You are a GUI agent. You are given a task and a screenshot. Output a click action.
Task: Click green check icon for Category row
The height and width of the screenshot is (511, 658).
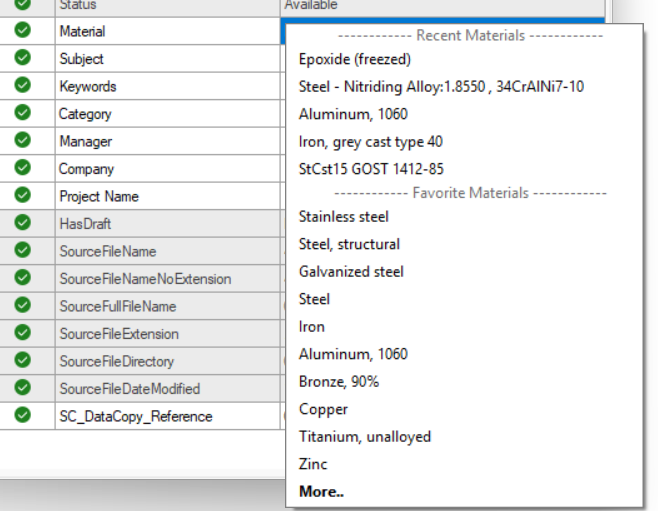click(x=23, y=112)
